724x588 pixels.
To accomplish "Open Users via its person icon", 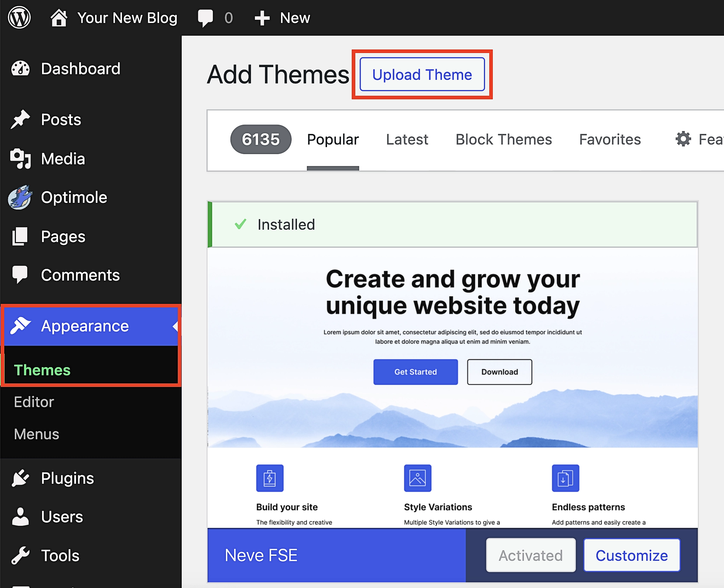I will coord(20,517).
